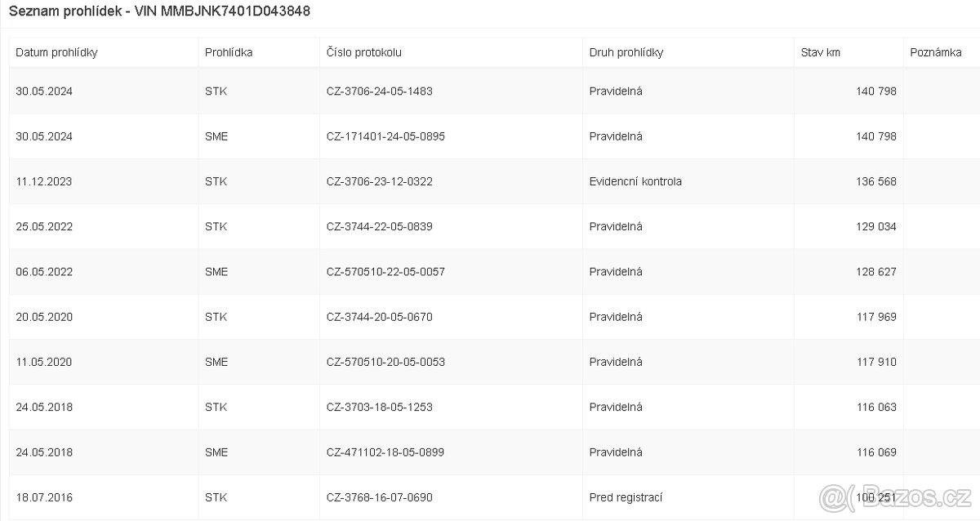The height and width of the screenshot is (521, 980).
Task: Open protocol CZ-3706-24-05-1483
Action: [379, 91]
